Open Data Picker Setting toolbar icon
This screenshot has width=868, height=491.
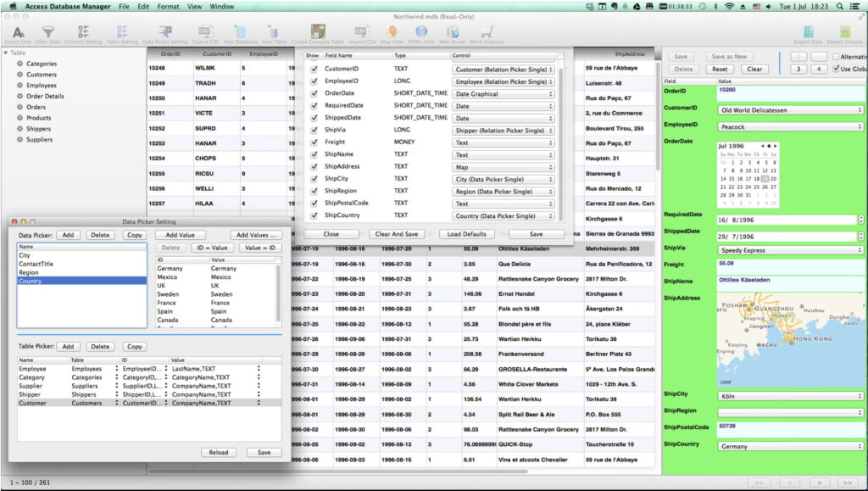point(165,34)
